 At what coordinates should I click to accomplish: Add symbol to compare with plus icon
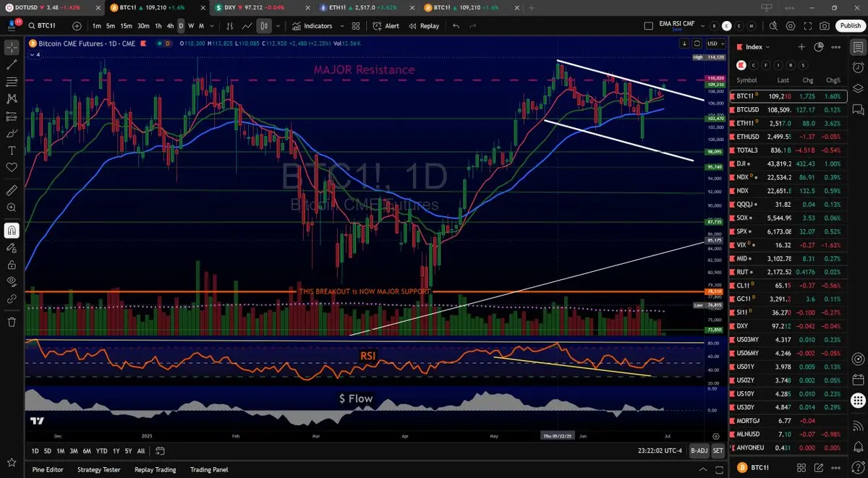pos(77,26)
